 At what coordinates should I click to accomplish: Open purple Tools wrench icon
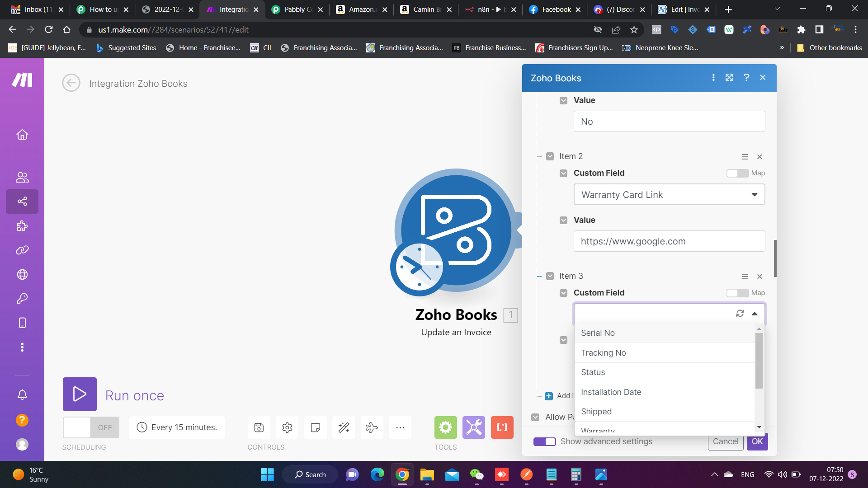coord(474,427)
